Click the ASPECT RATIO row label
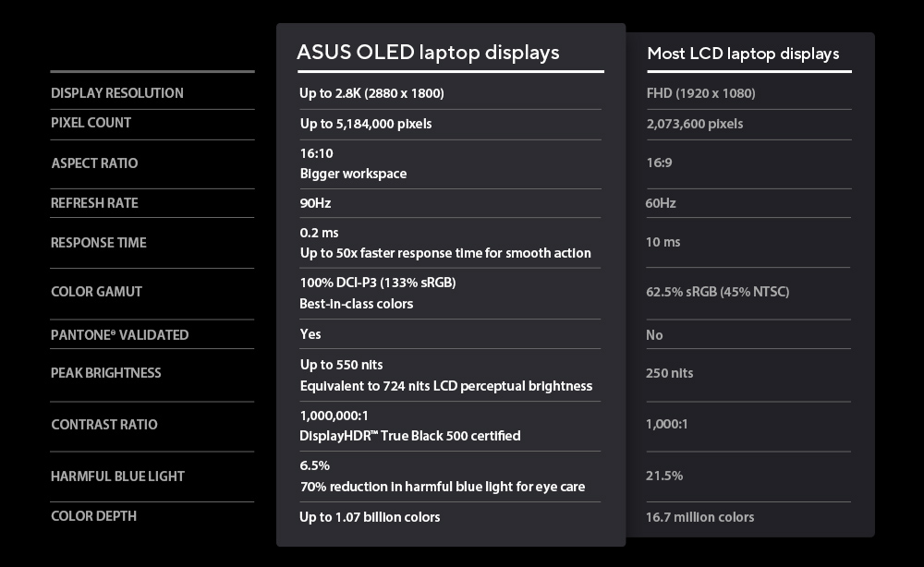 pyautogui.click(x=94, y=163)
